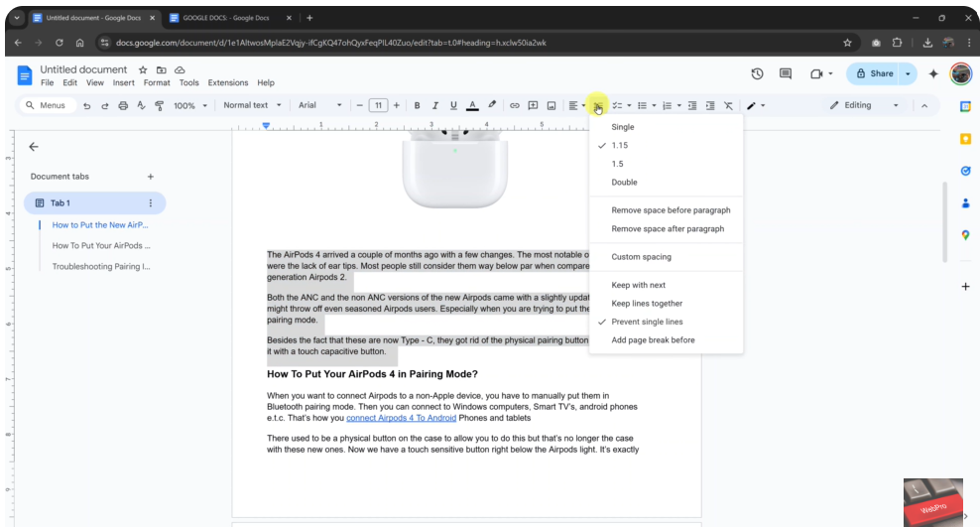Open the Editing mode dropdown
Screen dimensions: 980x527
click(864, 105)
